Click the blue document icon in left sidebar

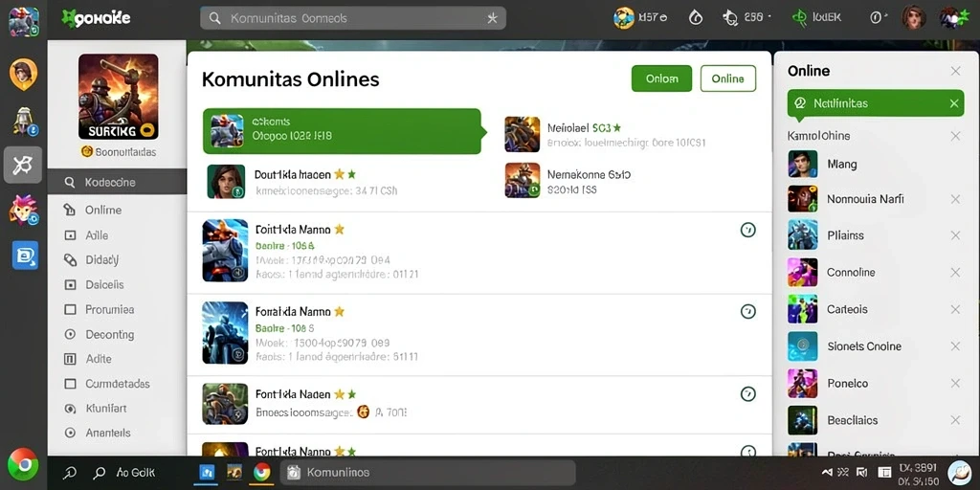(x=25, y=255)
